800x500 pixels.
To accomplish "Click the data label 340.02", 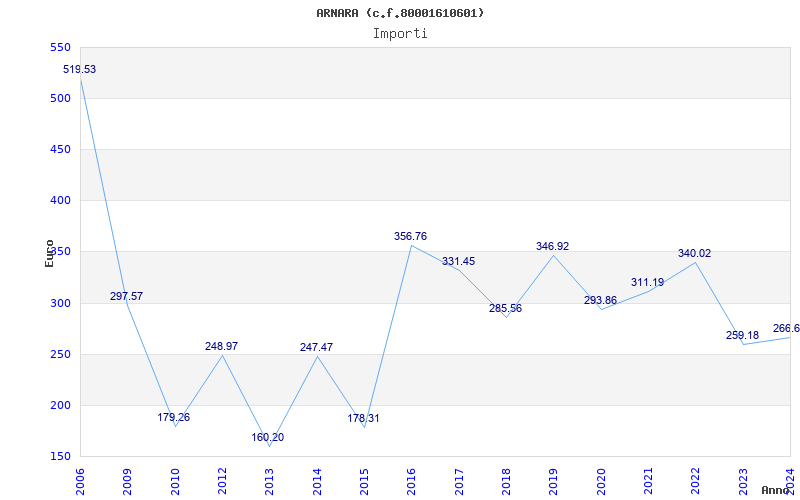I will [x=694, y=254].
